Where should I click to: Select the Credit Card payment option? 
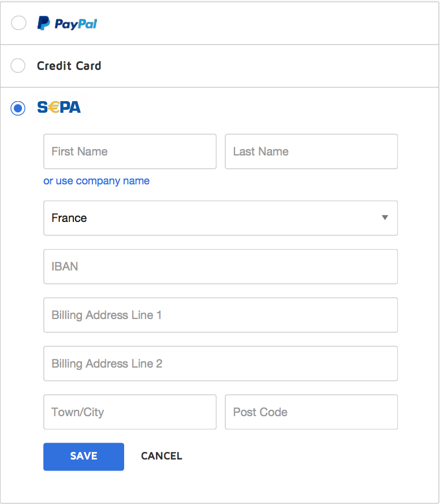(18, 65)
